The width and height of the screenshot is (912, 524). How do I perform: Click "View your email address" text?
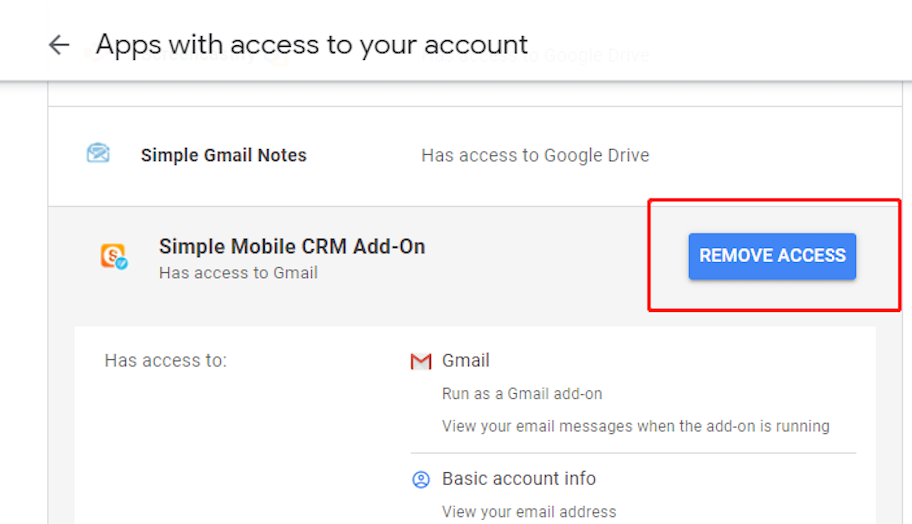click(529, 512)
